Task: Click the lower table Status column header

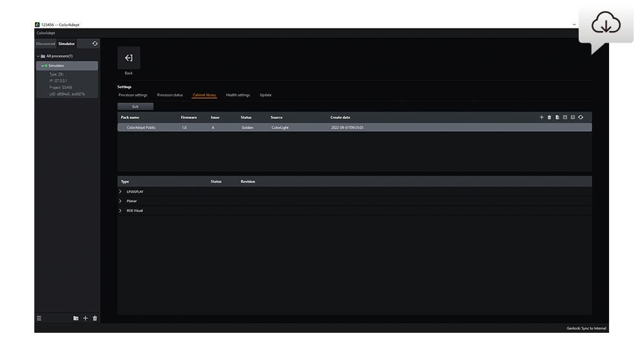Action: point(216,182)
